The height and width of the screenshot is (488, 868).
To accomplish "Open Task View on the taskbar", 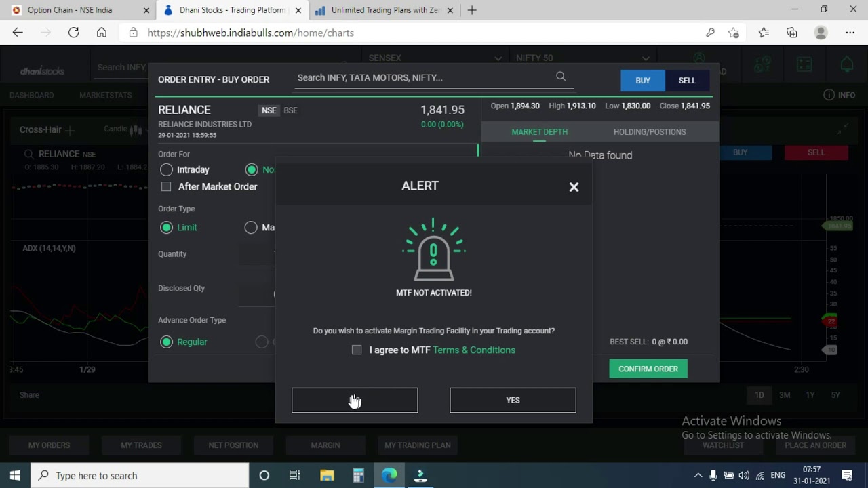I will coord(294,475).
